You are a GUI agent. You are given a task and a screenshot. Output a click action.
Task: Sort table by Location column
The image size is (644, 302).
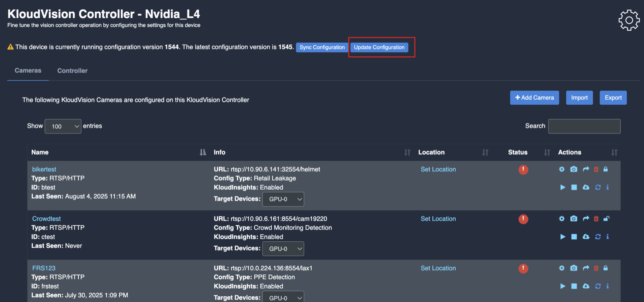485,152
